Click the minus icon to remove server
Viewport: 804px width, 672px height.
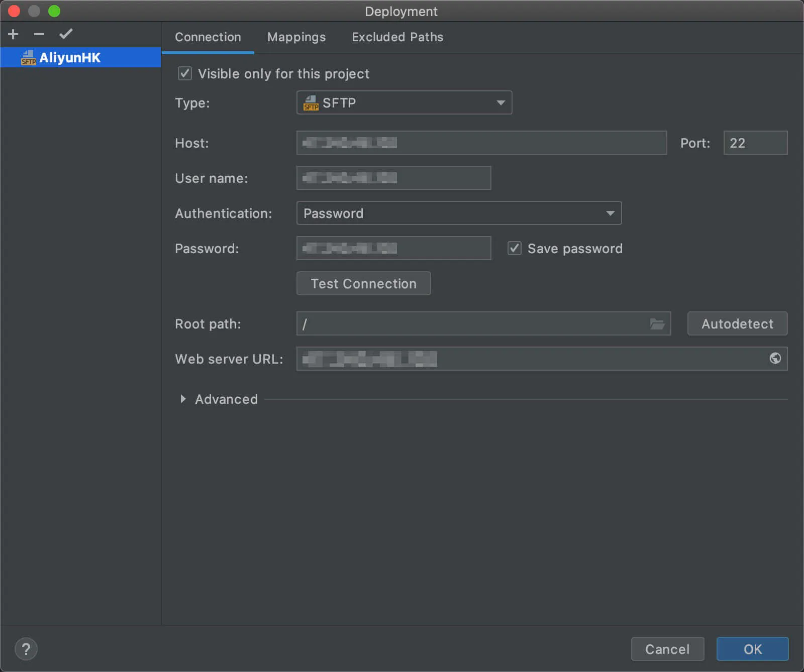[39, 34]
